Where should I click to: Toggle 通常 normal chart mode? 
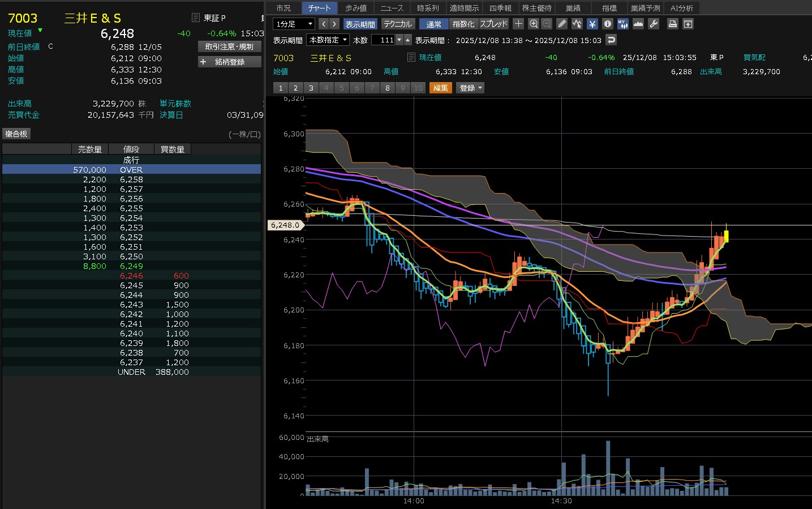pos(433,24)
